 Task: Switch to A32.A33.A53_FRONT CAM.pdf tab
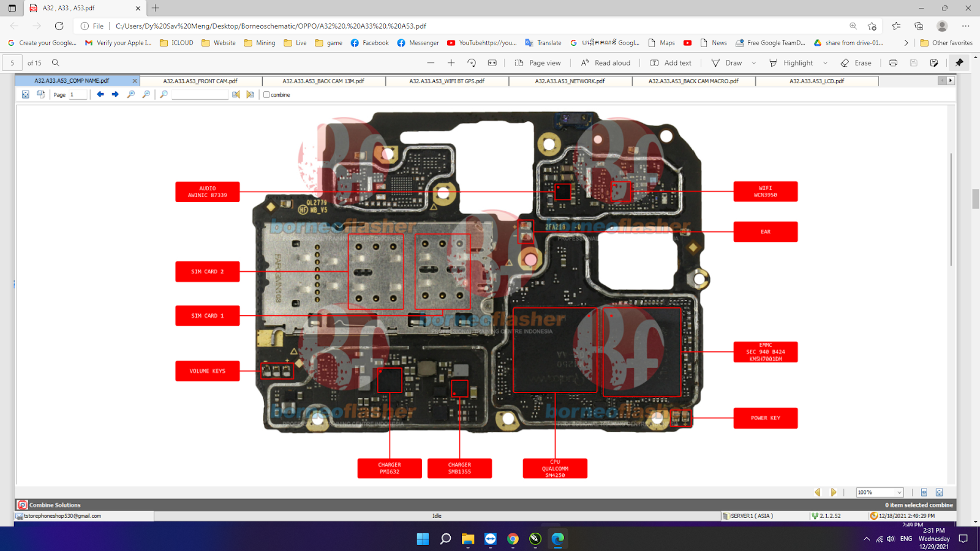coord(200,81)
